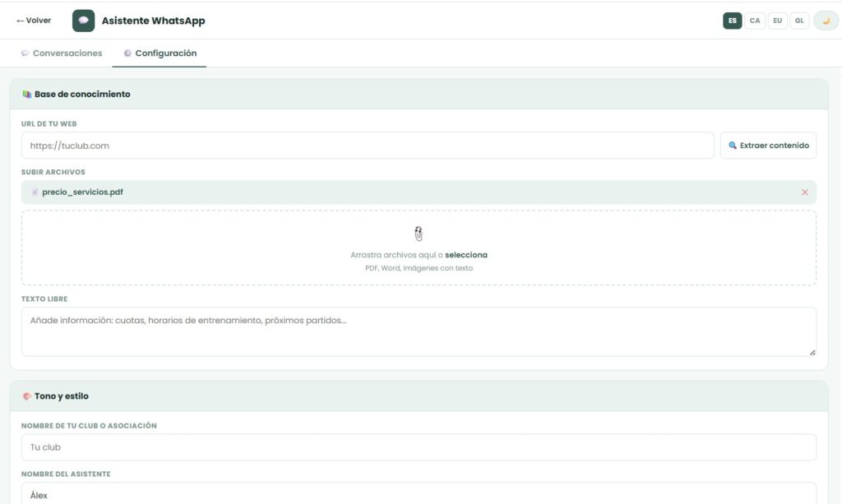Screen dimensions: 842x504
Task: Click the WhatsApp assistant chat bubble icon
Action: [x=83, y=21]
